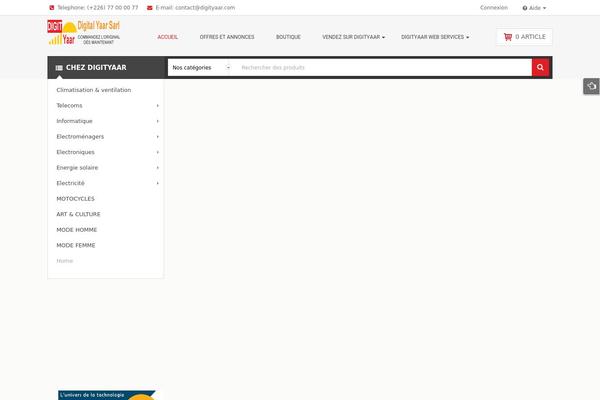
Task: Expand the Informatique submenu arrow
Action: (x=157, y=121)
